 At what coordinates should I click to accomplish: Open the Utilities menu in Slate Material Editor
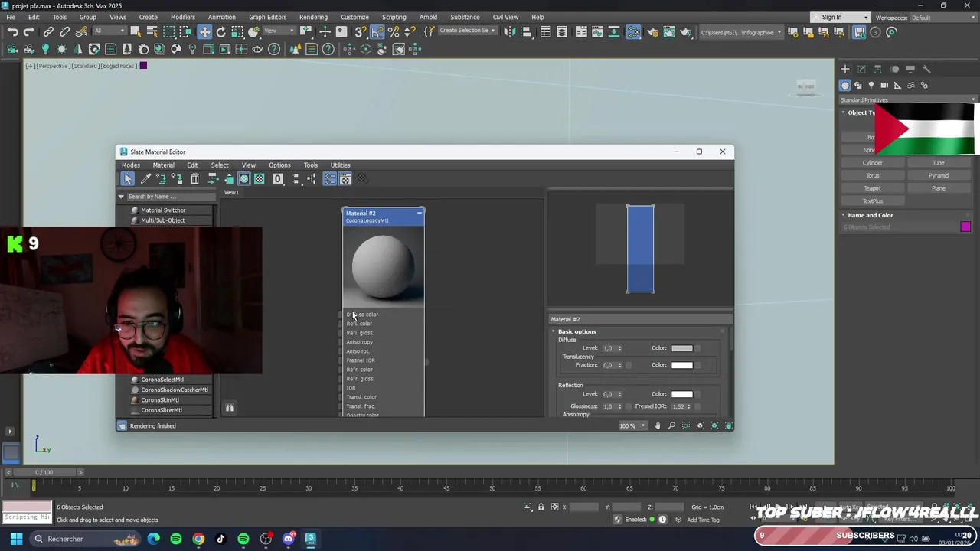pos(340,165)
